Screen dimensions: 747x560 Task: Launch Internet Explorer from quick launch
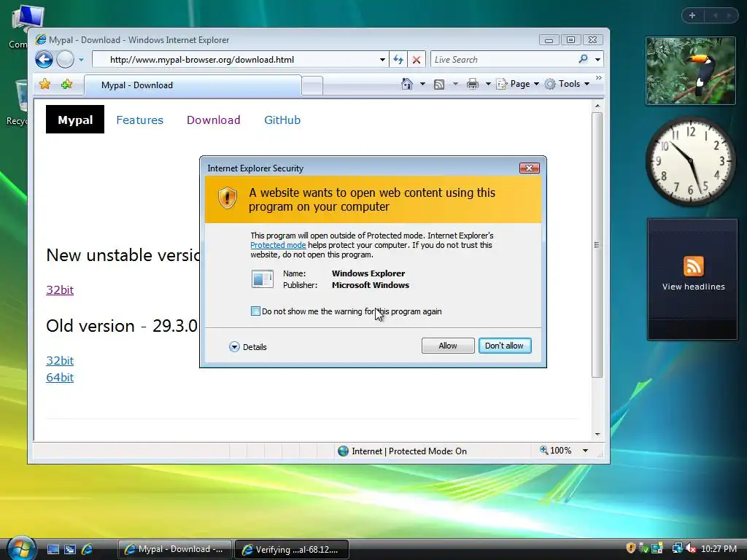[x=87, y=550]
